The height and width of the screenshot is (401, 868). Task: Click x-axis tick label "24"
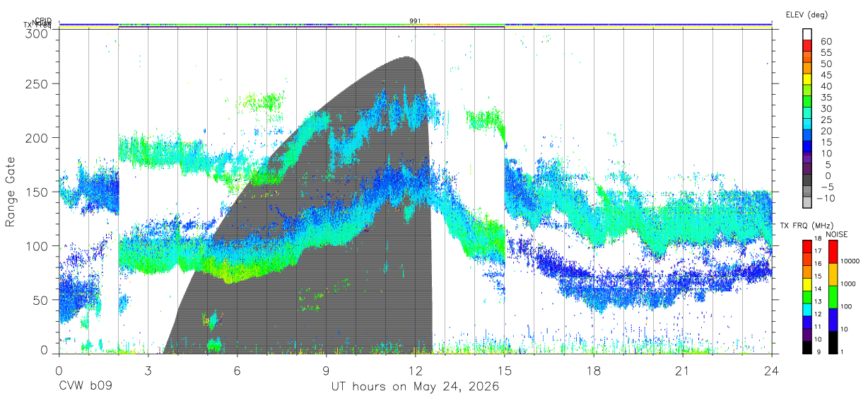point(772,371)
